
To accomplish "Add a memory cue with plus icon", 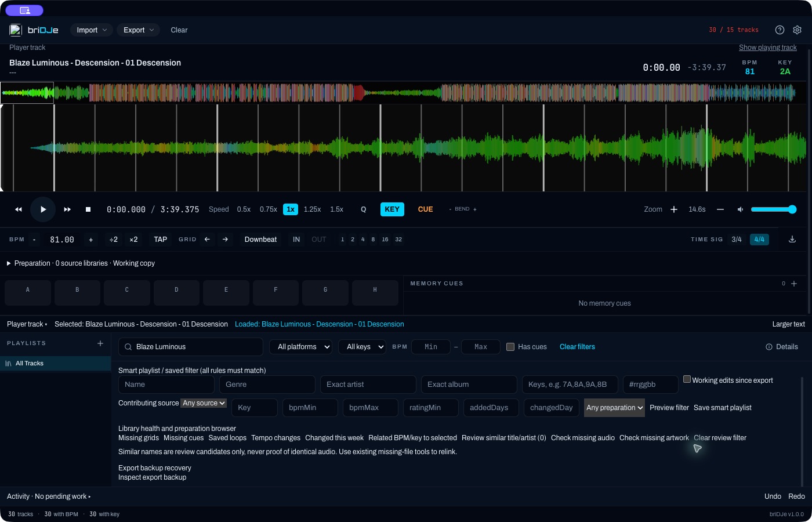I will (794, 284).
